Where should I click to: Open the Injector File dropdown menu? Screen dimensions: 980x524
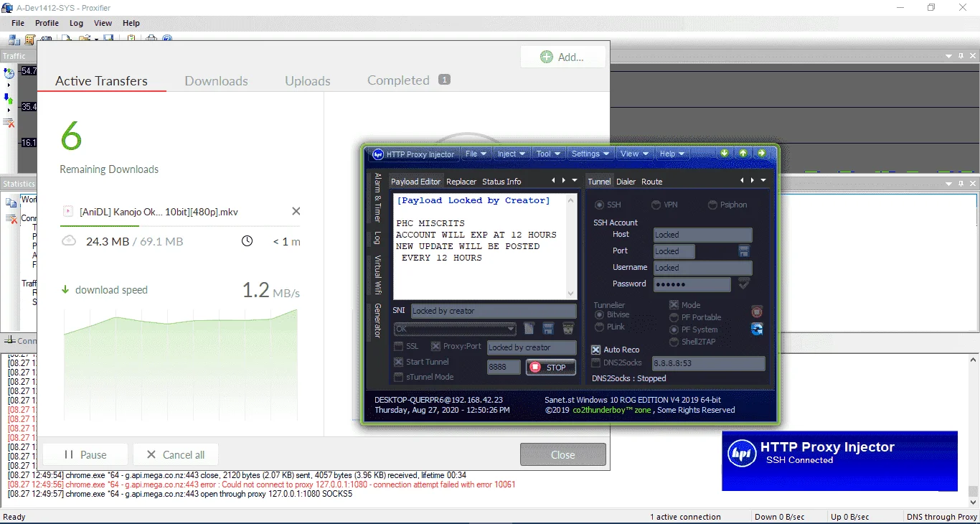[476, 154]
